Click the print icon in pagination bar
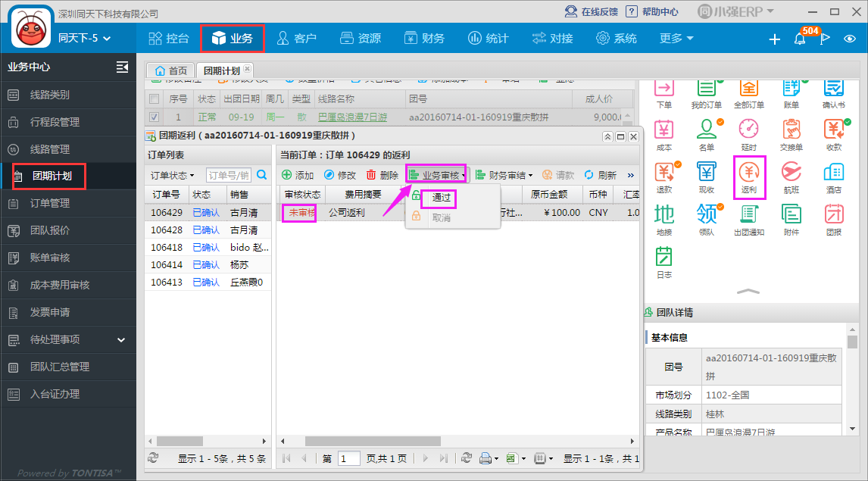This screenshot has width=868, height=481. point(486,458)
